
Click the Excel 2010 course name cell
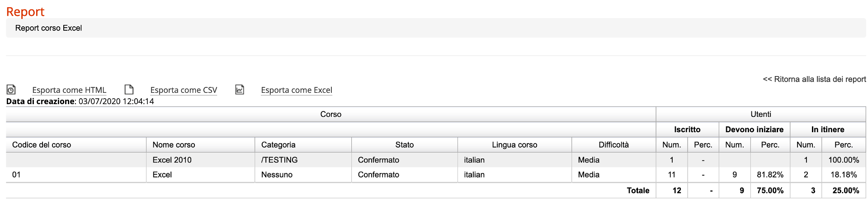pyautogui.click(x=201, y=160)
